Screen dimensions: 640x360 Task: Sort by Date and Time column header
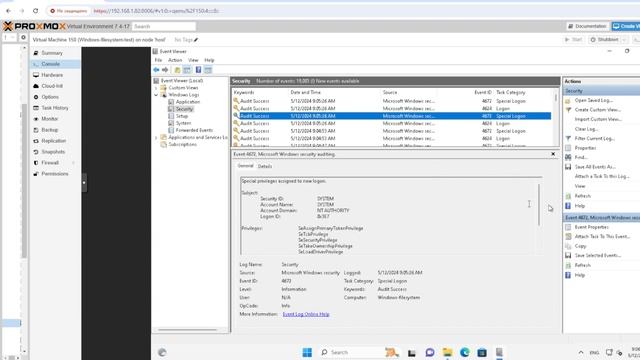(305, 93)
